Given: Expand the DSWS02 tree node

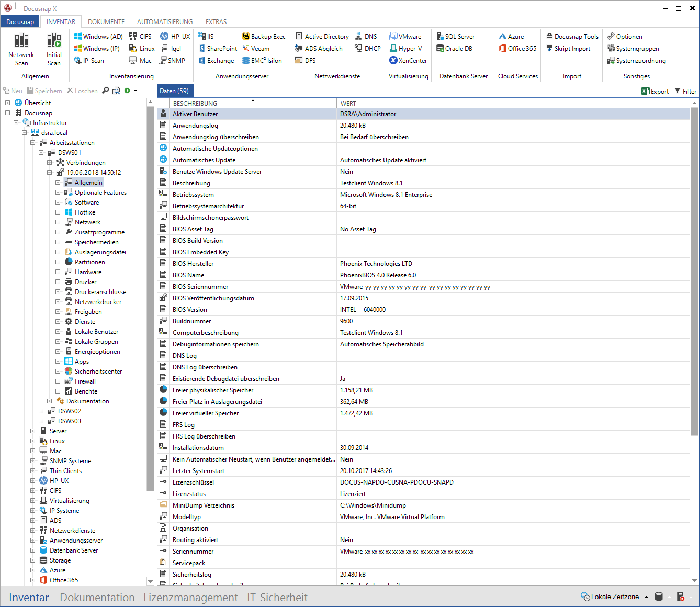Looking at the screenshot, I should [x=41, y=411].
